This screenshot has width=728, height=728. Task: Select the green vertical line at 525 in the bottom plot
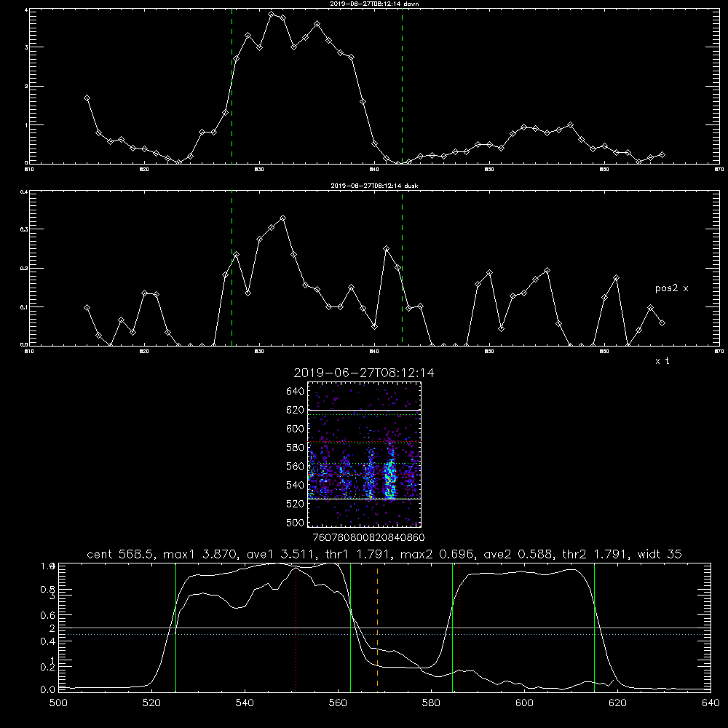point(176,627)
